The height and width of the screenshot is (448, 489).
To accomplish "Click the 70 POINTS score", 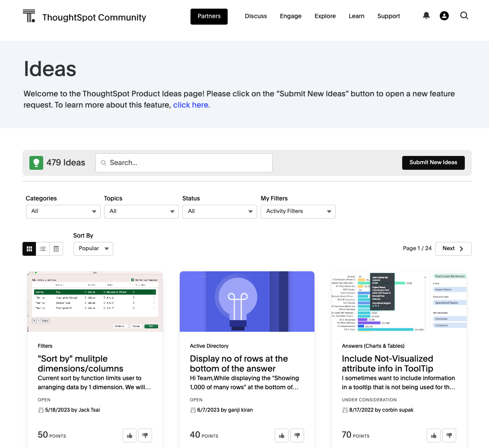I will [356, 435].
